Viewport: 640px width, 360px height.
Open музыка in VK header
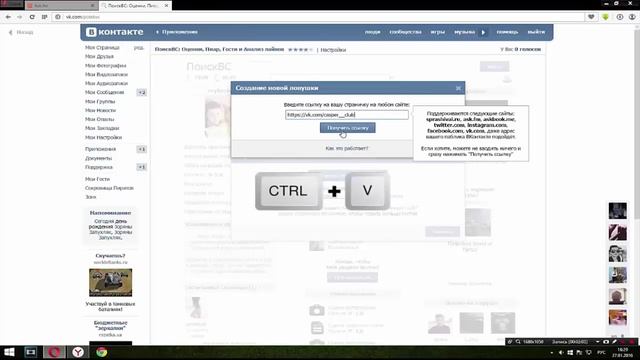[x=464, y=32]
